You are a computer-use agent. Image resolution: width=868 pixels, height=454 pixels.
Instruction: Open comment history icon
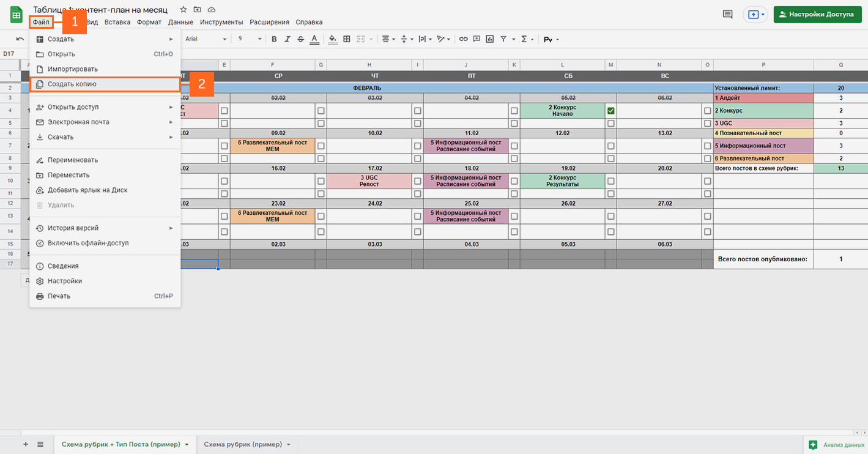727,15
